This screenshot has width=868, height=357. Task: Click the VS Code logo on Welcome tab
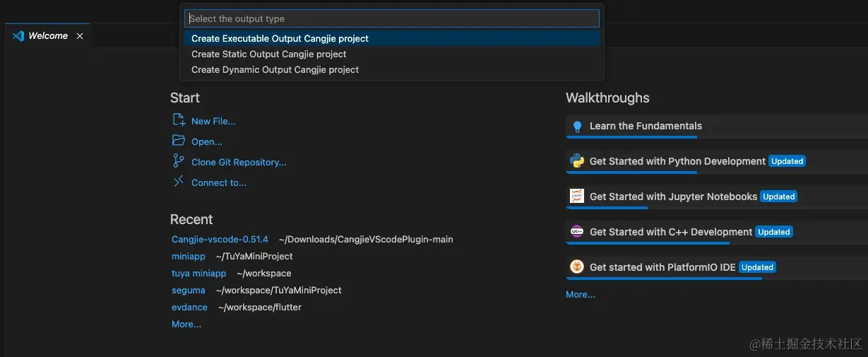coord(18,36)
